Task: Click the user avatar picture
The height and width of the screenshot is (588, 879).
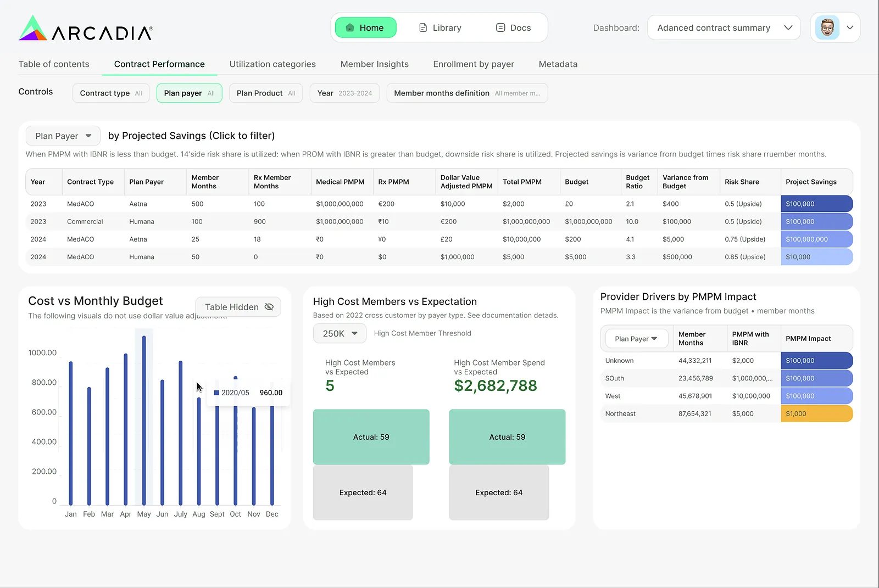Action: pos(827,27)
